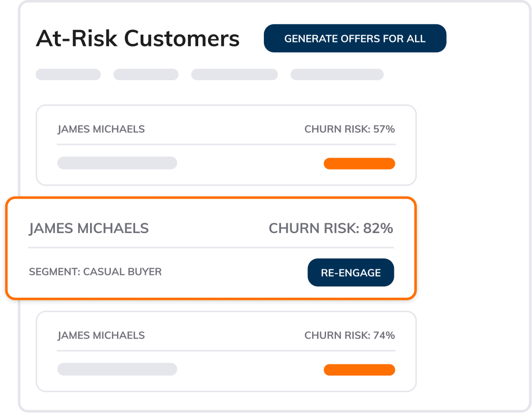This screenshot has height=413, width=532.
Task: Select the first gray filter pill under heading
Action: [x=68, y=74]
